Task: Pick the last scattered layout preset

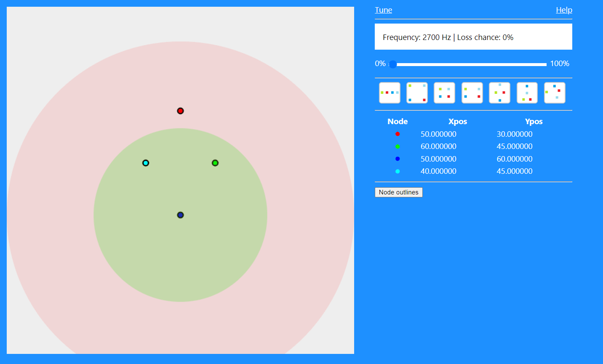Action: [x=555, y=93]
